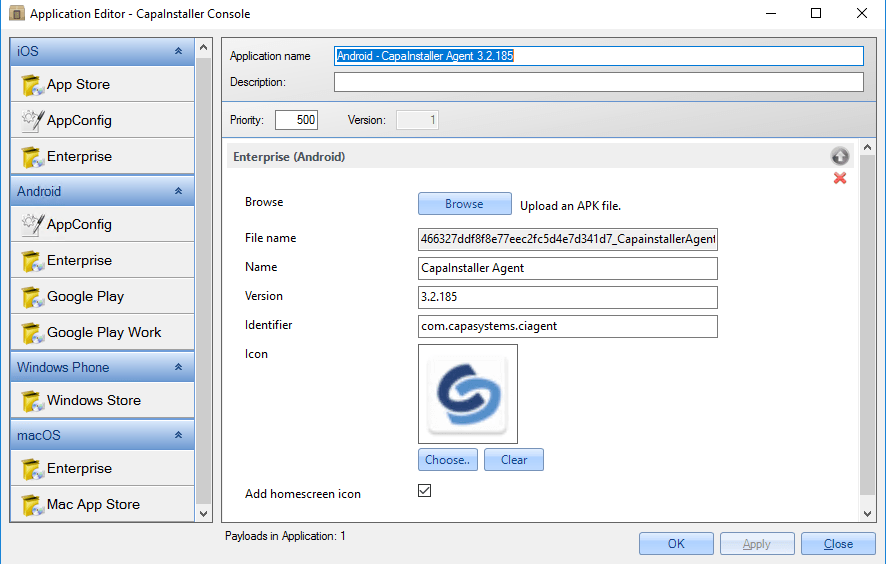Click the grey up-arrow payload icon
Screen dimensions: 886x564
pos(840,155)
